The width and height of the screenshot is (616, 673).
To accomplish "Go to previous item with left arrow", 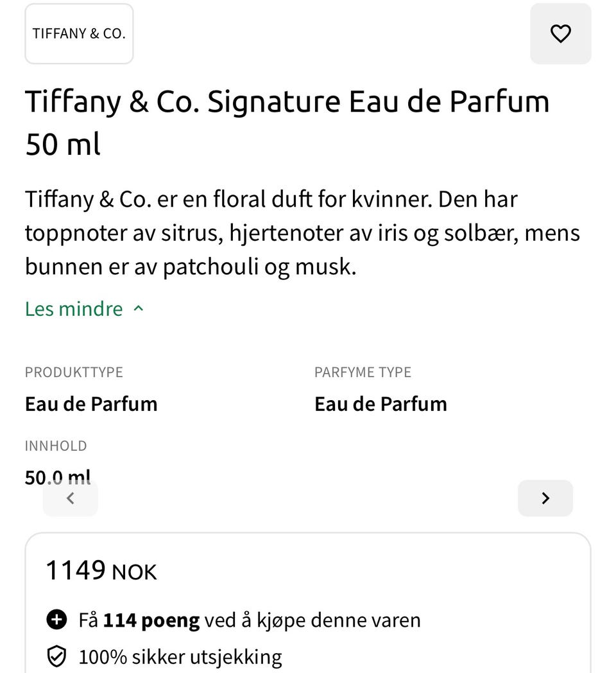I will 71,498.
